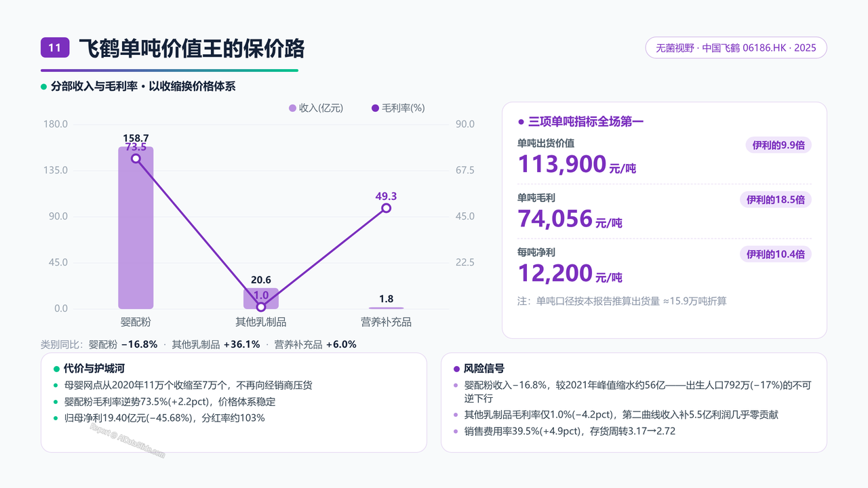This screenshot has width=868, height=488.
Task: Click the 其他乳制品 revenue bar
Action: [x=261, y=298]
